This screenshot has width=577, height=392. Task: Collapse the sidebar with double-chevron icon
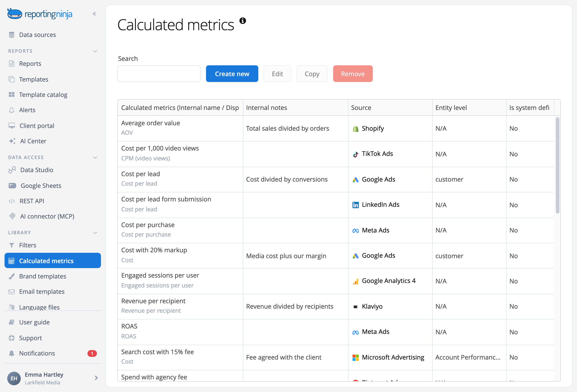coord(94,14)
